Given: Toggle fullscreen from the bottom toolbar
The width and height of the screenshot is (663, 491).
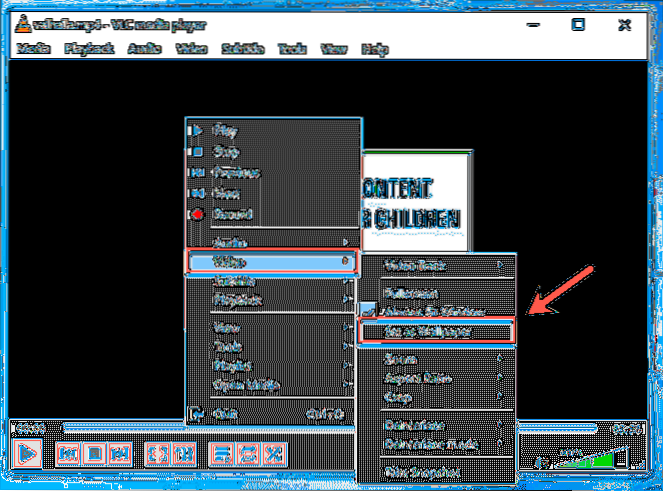Looking at the screenshot, I should pos(156,453).
